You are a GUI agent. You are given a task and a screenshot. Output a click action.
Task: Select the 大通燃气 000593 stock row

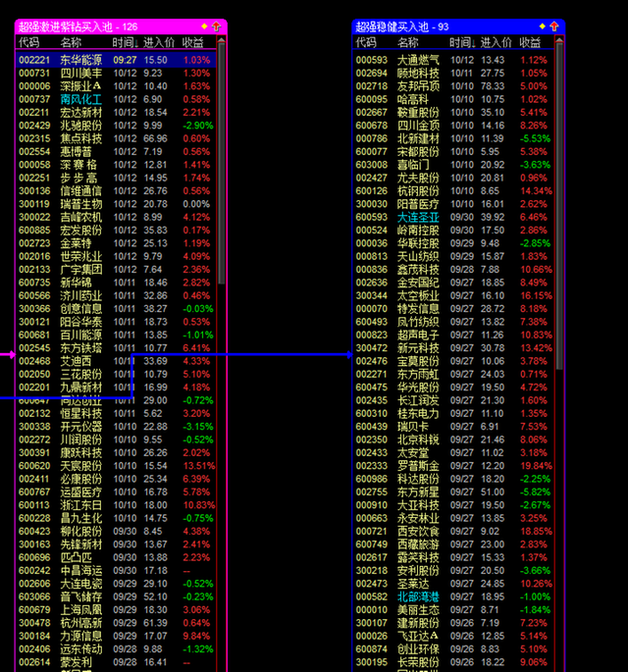coord(451,60)
